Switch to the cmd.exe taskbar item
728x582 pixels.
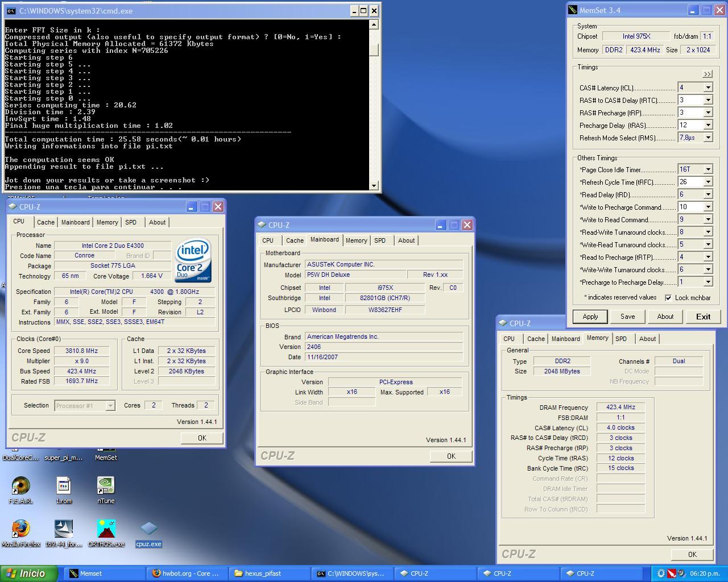click(x=352, y=573)
